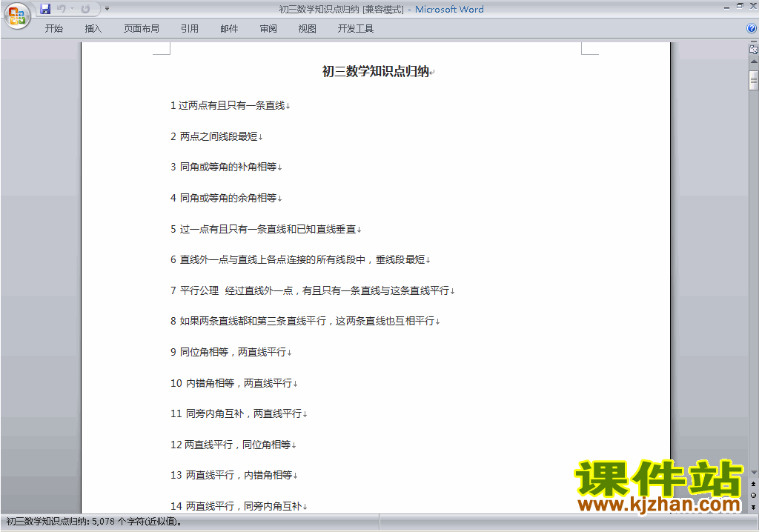The image size is (759, 532).
Task: Click line 7 平行公理
Action: (310, 290)
